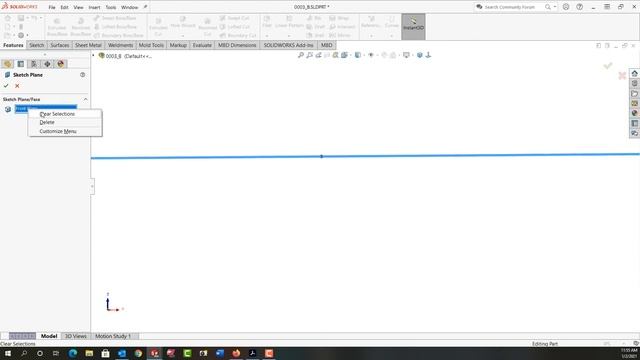Switch to the Markup ribbon tab
The image size is (640, 360).
click(178, 45)
